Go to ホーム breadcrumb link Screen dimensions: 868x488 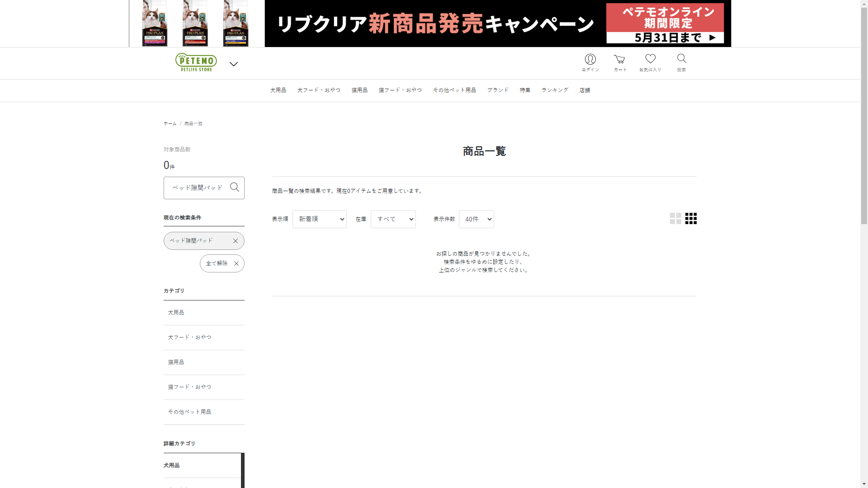click(x=170, y=123)
